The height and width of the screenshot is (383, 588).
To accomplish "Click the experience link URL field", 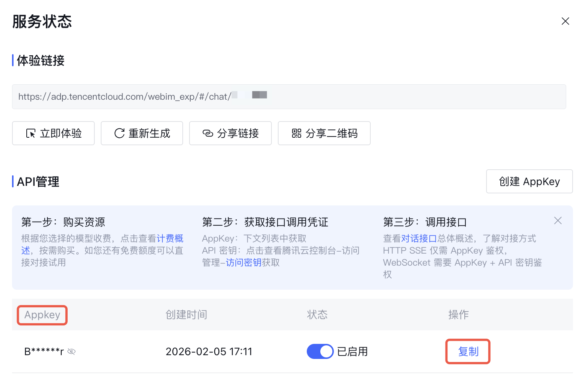I will [x=289, y=97].
